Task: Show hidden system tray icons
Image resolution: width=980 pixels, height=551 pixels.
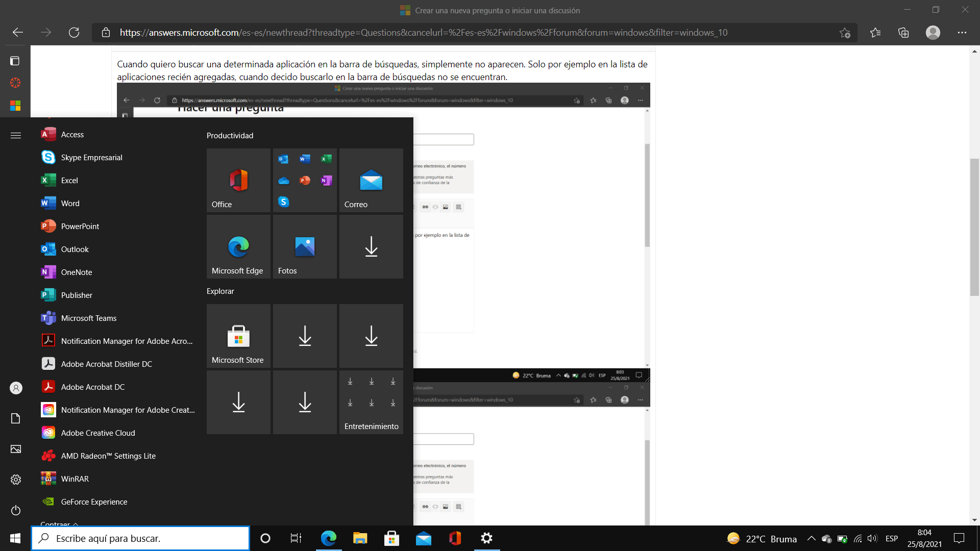Action: (x=811, y=539)
